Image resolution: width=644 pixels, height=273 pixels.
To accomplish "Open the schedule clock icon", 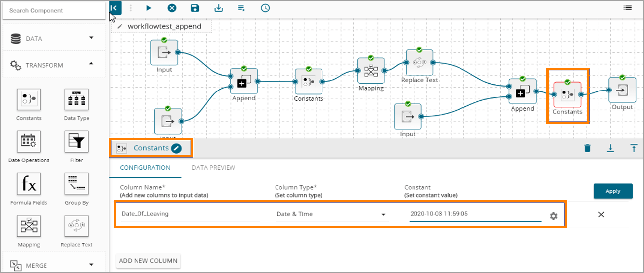I will [x=265, y=8].
